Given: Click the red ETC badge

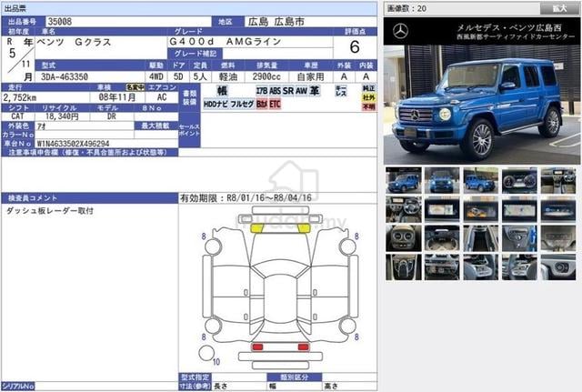Looking at the screenshot, I should point(275,105).
